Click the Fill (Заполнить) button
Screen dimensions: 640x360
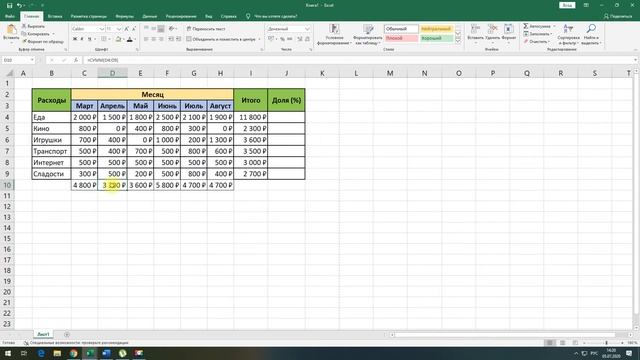pyautogui.click(x=537, y=33)
